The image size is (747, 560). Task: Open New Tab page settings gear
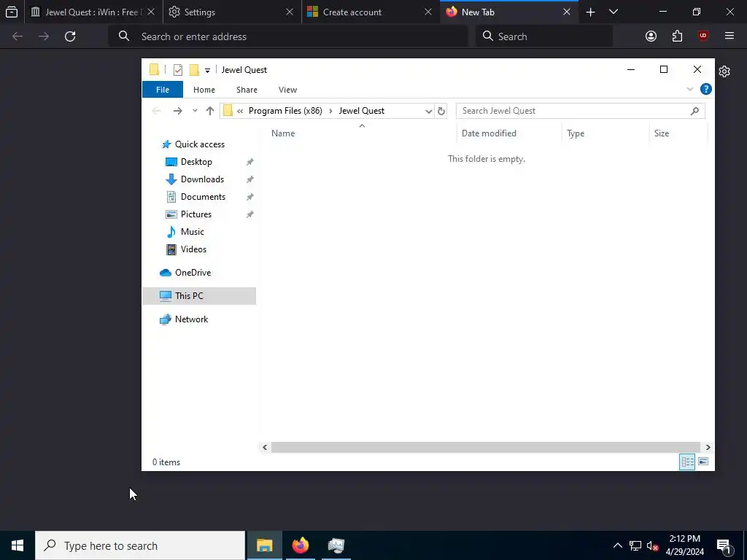point(724,71)
